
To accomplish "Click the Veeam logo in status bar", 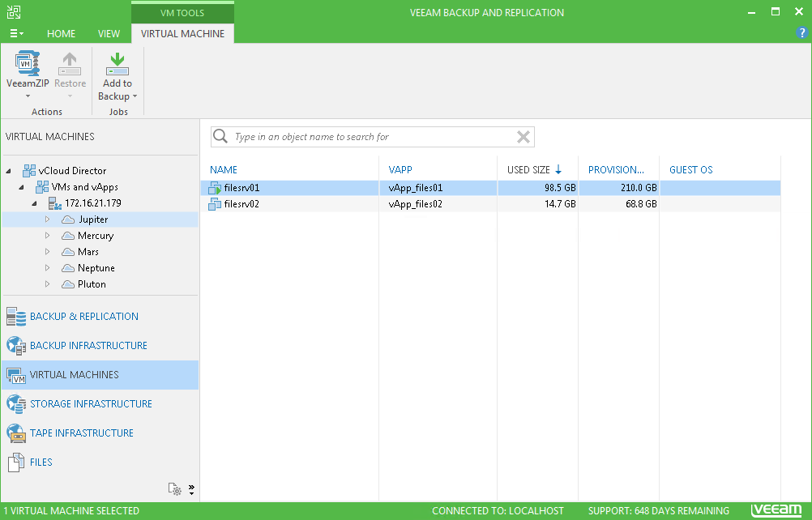I will click(776, 510).
